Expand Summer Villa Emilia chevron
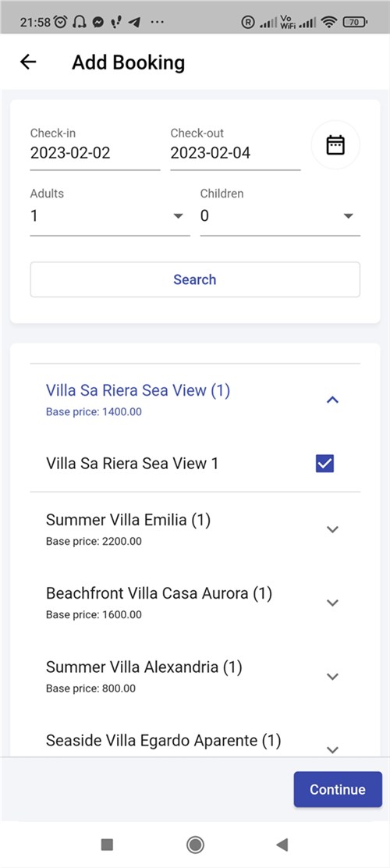Screen dimensions: 390x868 pyautogui.click(x=332, y=529)
